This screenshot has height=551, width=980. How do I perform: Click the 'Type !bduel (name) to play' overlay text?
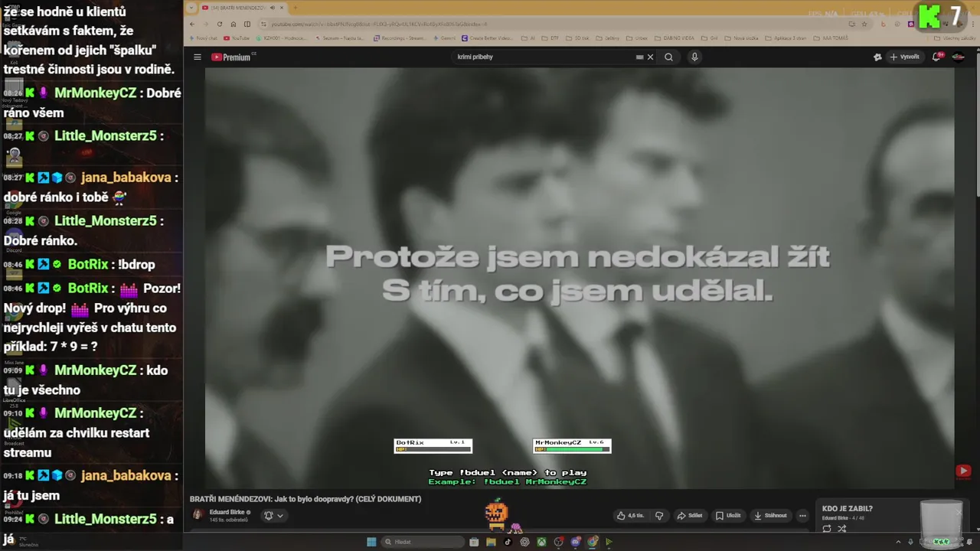point(508,472)
